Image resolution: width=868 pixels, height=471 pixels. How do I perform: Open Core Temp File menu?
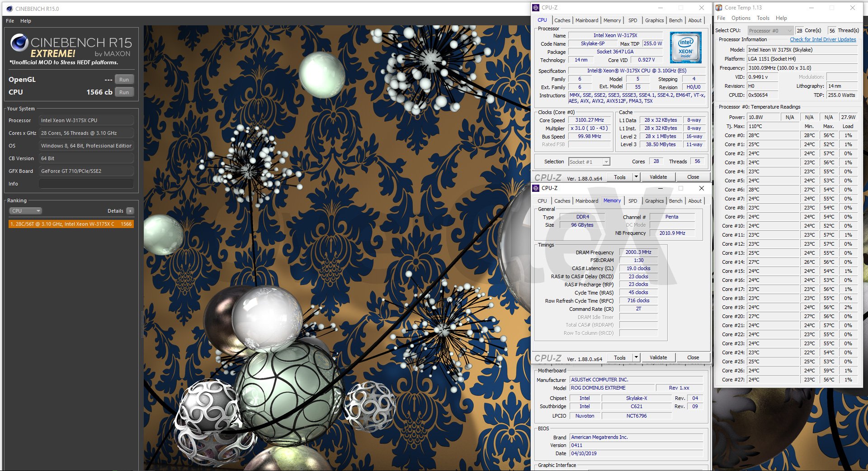pos(721,18)
